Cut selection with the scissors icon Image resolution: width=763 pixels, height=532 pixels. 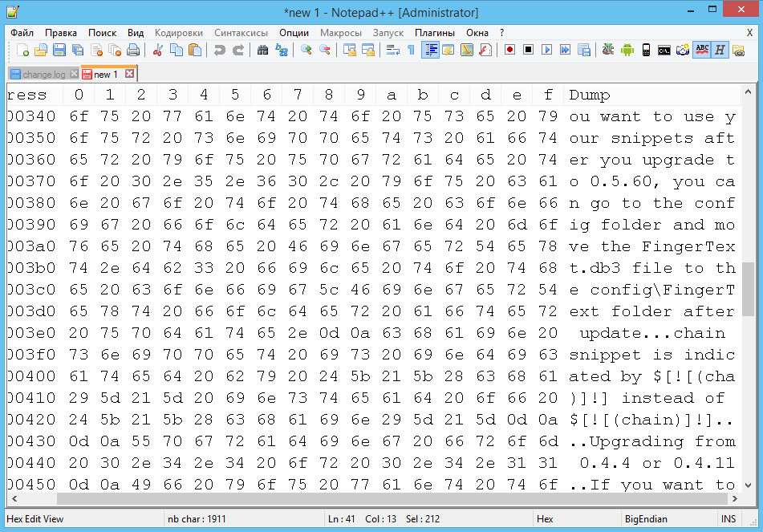(157, 50)
